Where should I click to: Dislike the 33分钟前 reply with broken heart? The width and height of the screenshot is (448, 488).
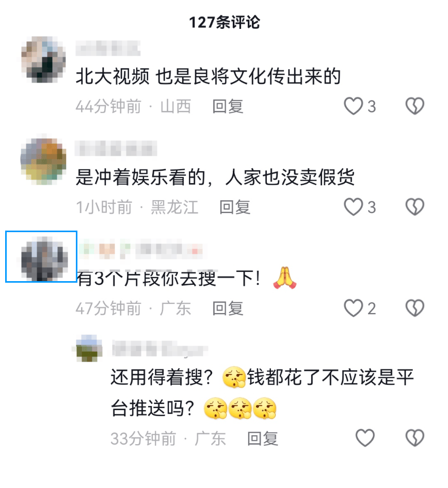coord(414,438)
